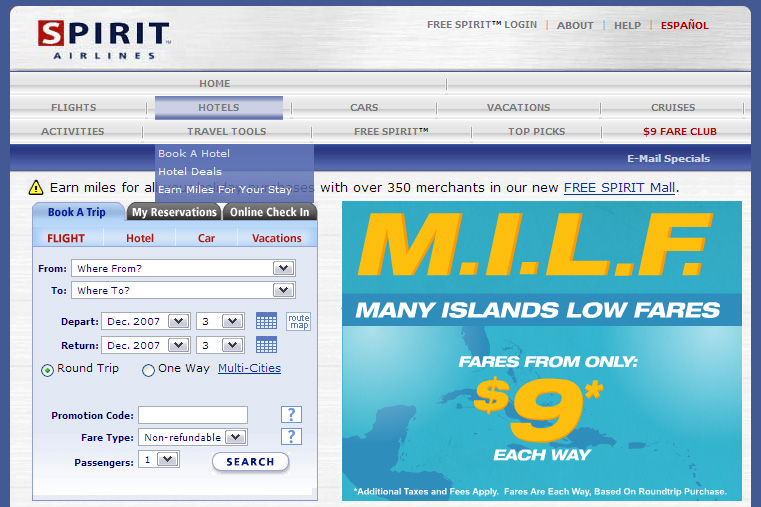Open the FREE SPIRIT Mall link

coord(619,188)
